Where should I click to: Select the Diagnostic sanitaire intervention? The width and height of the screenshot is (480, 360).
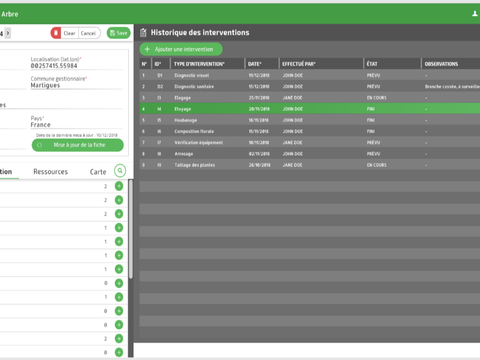310,87
